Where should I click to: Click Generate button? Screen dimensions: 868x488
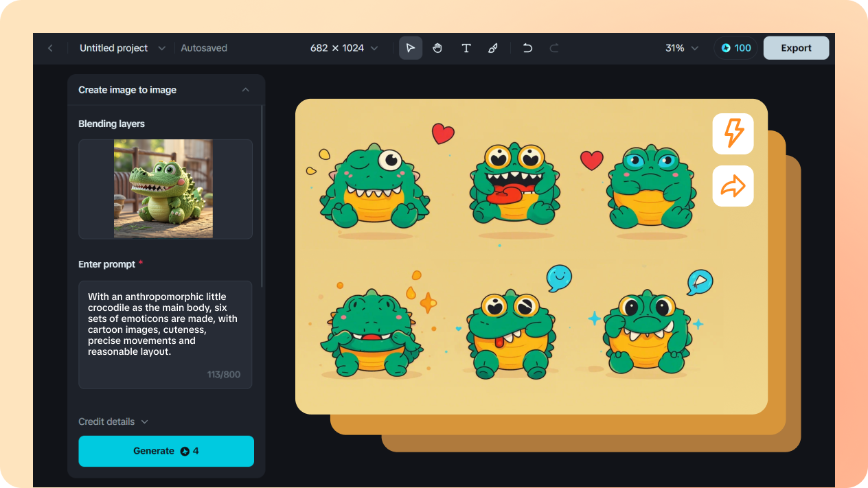[166, 451]
